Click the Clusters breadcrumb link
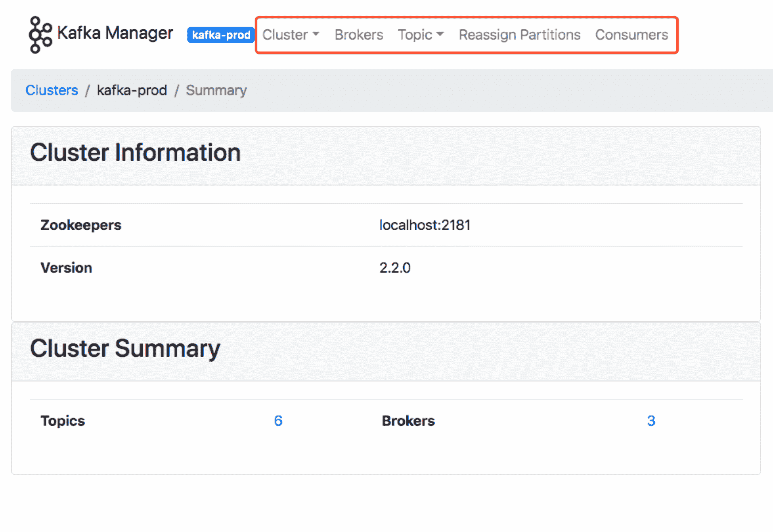Image resolution: width=773 pixels, height=532 pixels. [x=52, y=90]
